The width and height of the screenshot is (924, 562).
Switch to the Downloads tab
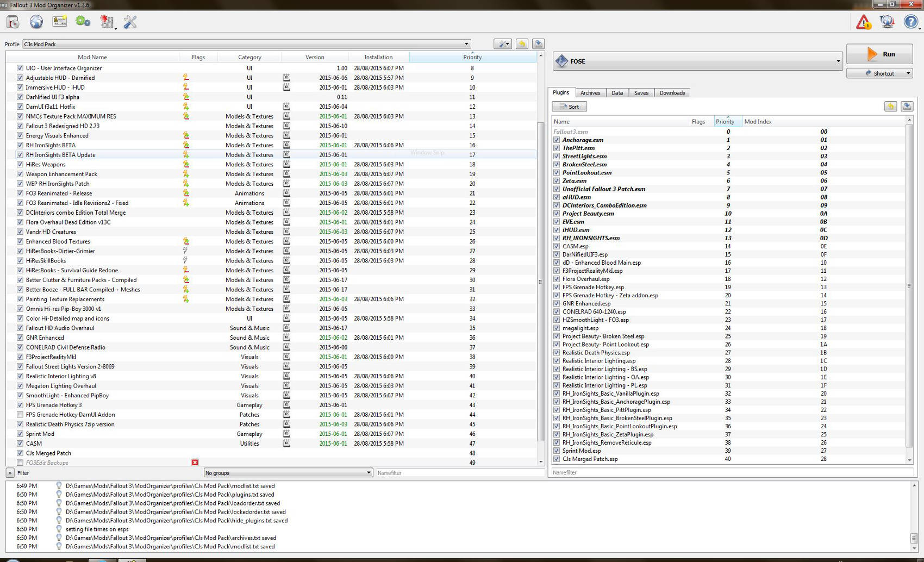click(672, 93)
